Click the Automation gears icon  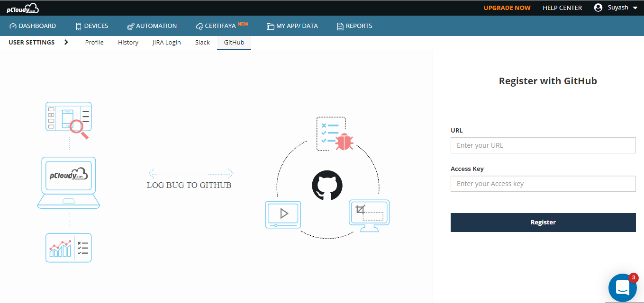pyautogui.click(x=131, y=27)
